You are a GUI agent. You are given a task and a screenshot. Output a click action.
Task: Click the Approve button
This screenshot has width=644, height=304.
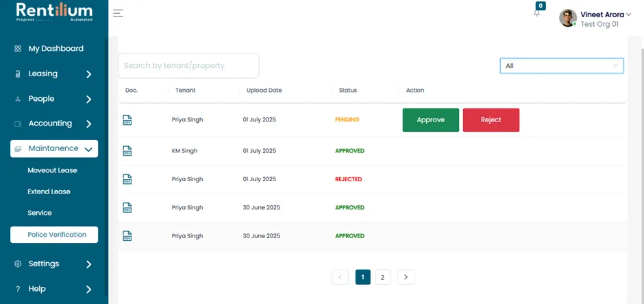click(x=431, y=120)
